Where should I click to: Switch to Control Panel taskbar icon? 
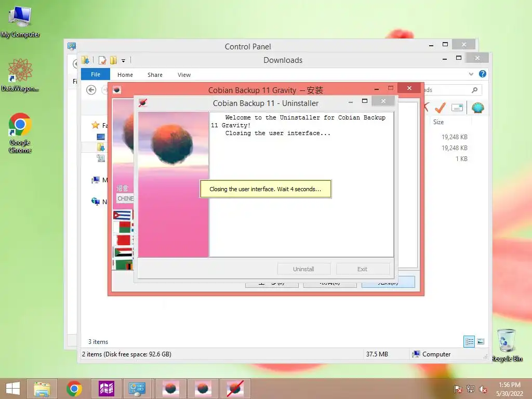point(137,389)
